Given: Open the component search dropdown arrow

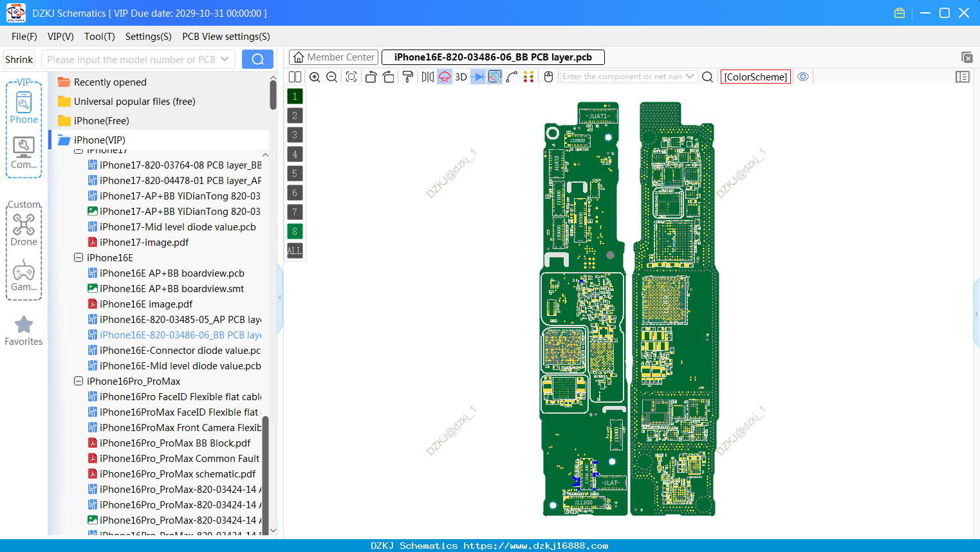Looking at the screenshot, I should [690, 77].
